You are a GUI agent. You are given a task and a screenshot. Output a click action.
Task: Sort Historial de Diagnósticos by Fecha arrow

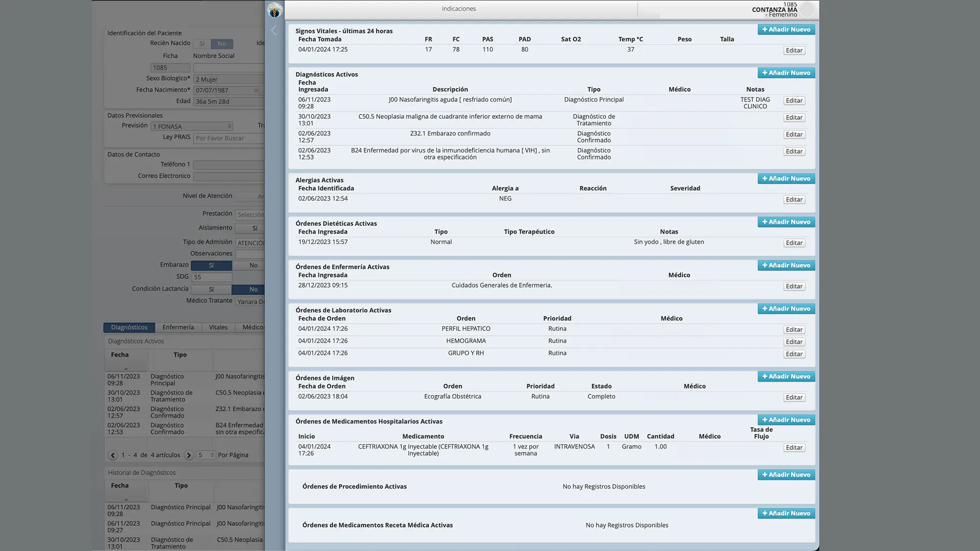pos(126,500)
